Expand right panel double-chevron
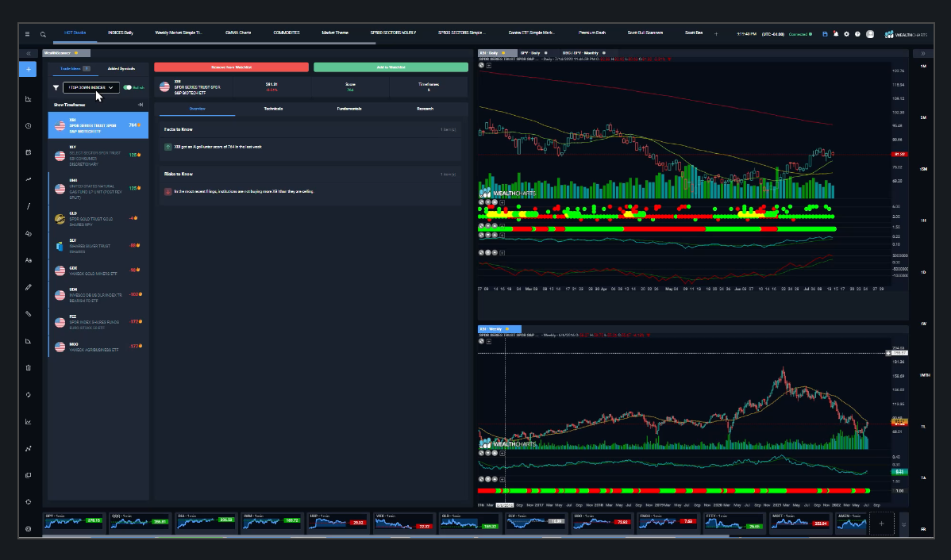 click(x=923, y=53)
